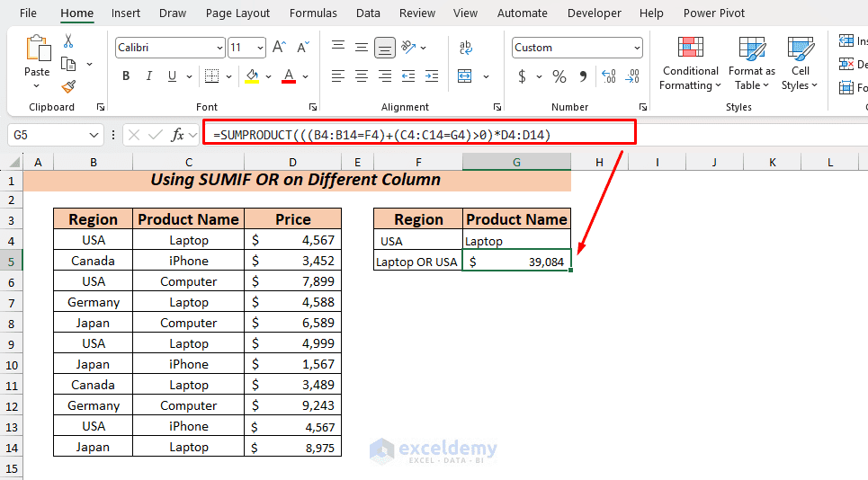Open Calibri font name dropdown
868x480 pixels.
click(219, 49)
